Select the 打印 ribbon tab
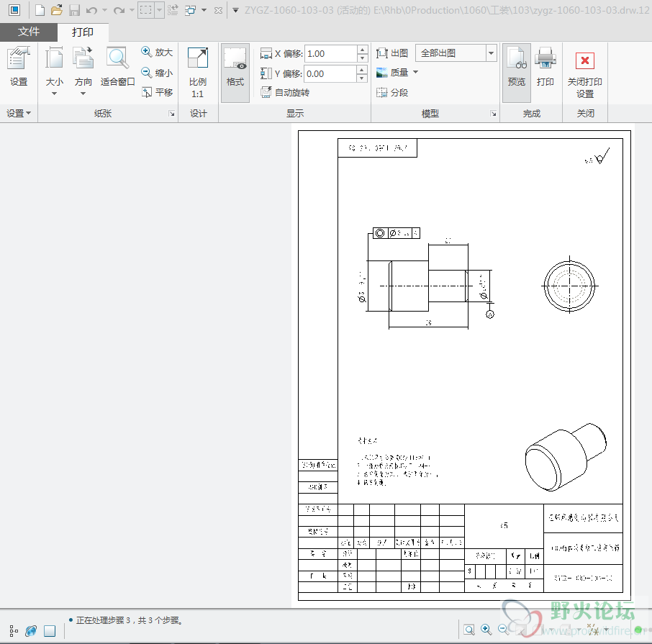Image resolution: width=652 pixels, height=644 pixels. click(83, 32)
